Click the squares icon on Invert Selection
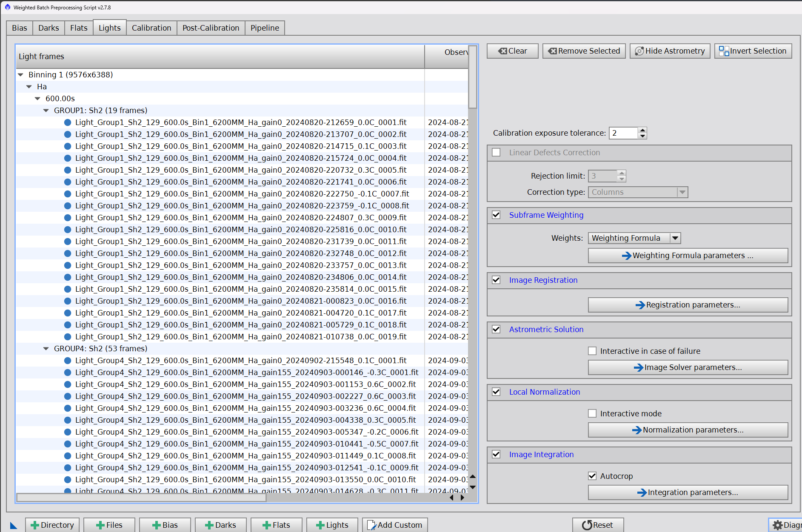 point(724,51)
